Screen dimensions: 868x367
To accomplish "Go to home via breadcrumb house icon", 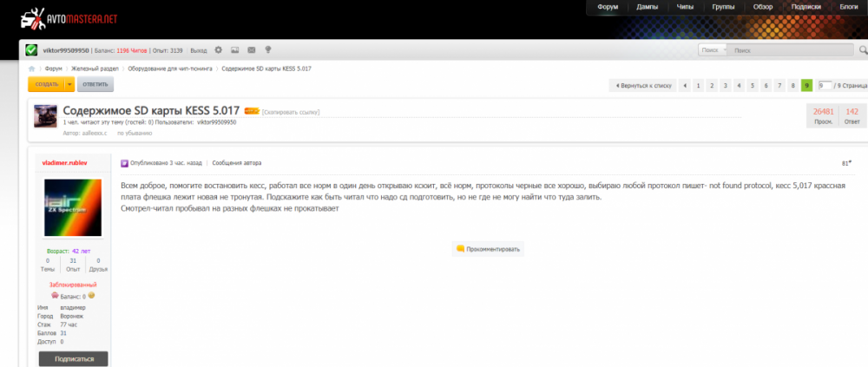I will [32, 69].
